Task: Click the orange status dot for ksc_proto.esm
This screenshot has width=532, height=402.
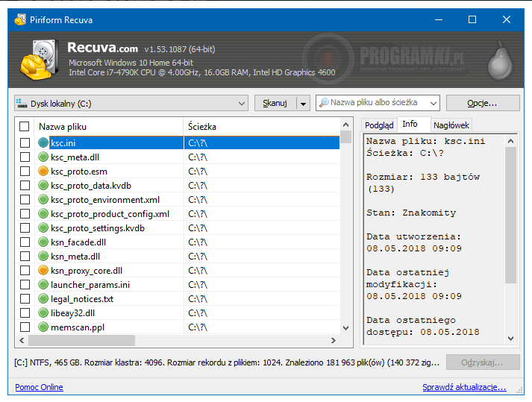Action: (x=43, y=172)
